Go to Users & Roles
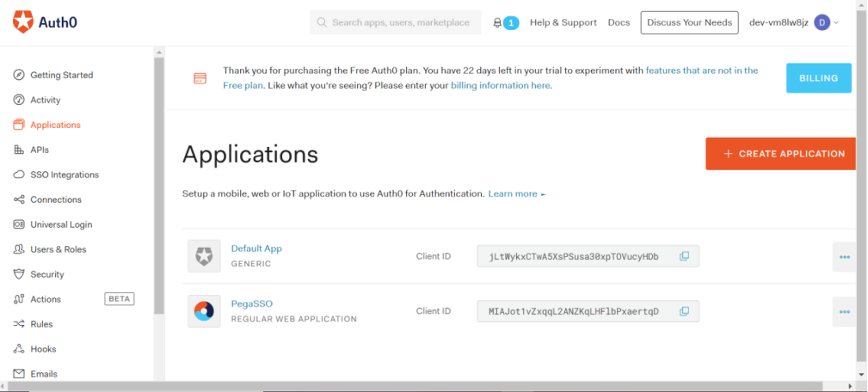868x392 pixels. (58, 249)
